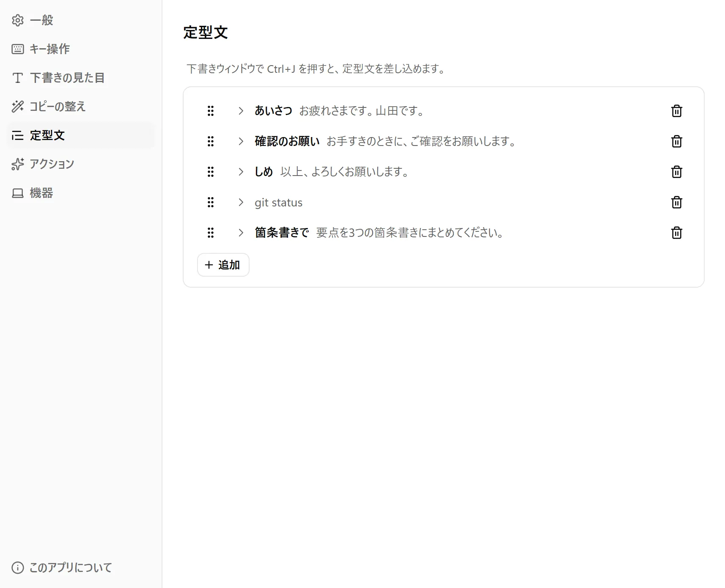Viewport: 725px width, 588px height.
Task: Click drag handle beside 確認のお願い
Action: point(211,141)
